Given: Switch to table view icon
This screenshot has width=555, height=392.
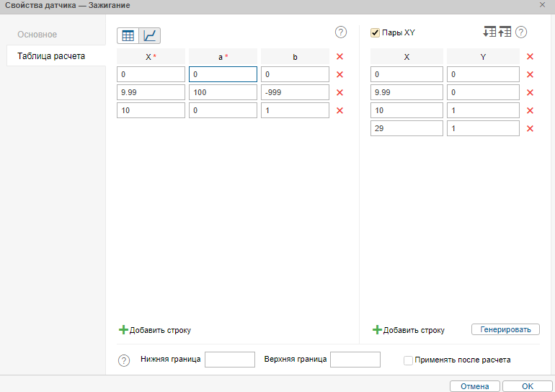Looking at the screenshot, I should pyautogui.click(x=128, y=35).
